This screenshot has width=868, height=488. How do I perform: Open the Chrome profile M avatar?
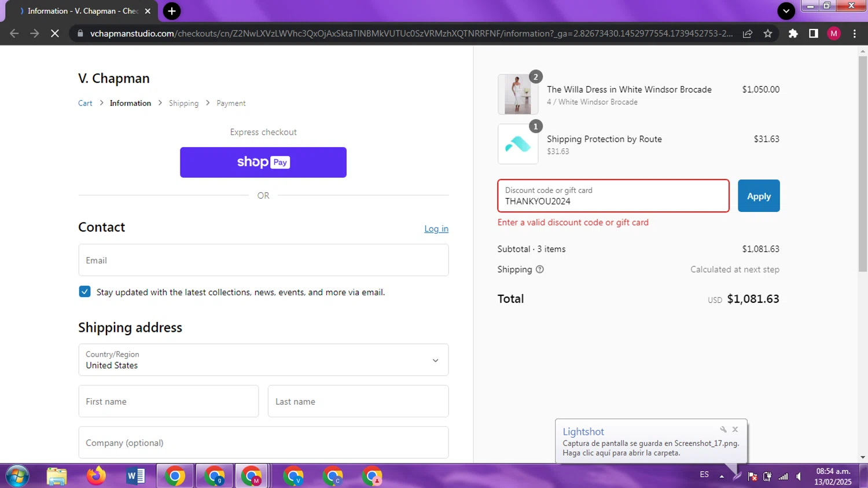834,34
